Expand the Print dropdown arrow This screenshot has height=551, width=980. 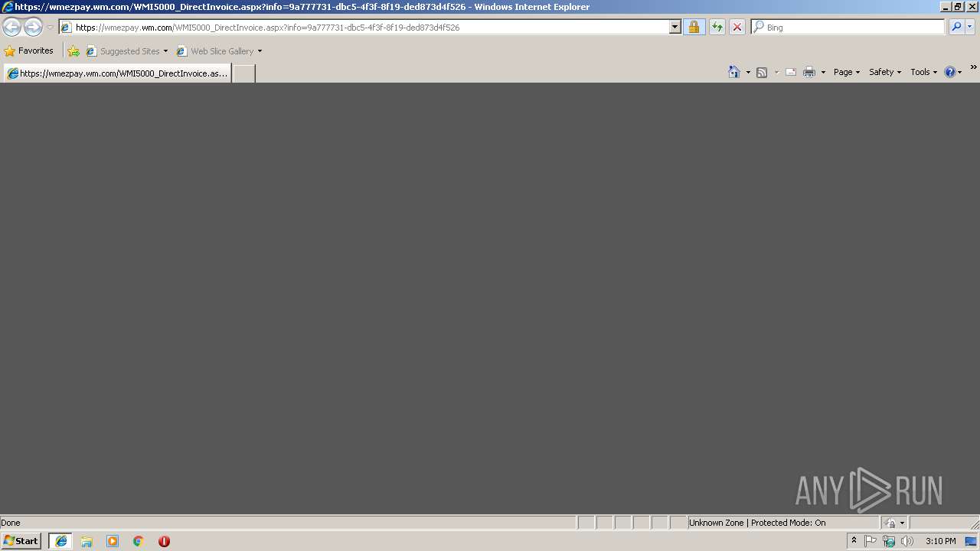tap(823, 72)
